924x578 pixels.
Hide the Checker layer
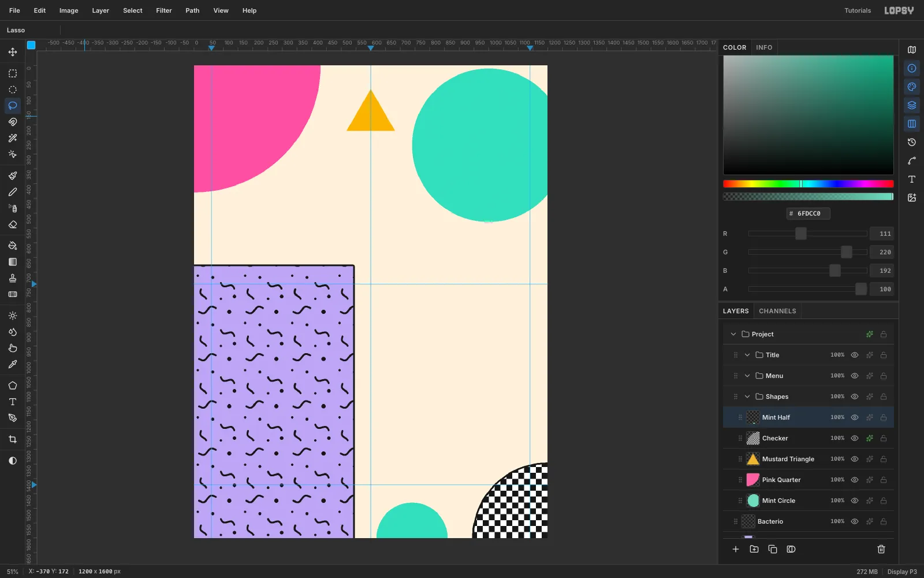coord(855,438)
